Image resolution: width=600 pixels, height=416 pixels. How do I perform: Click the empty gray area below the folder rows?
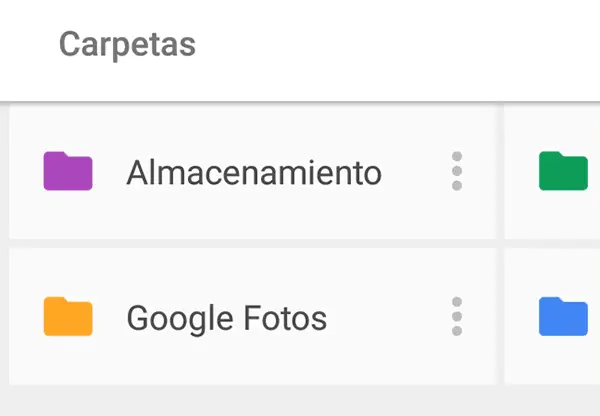(300, 400)
